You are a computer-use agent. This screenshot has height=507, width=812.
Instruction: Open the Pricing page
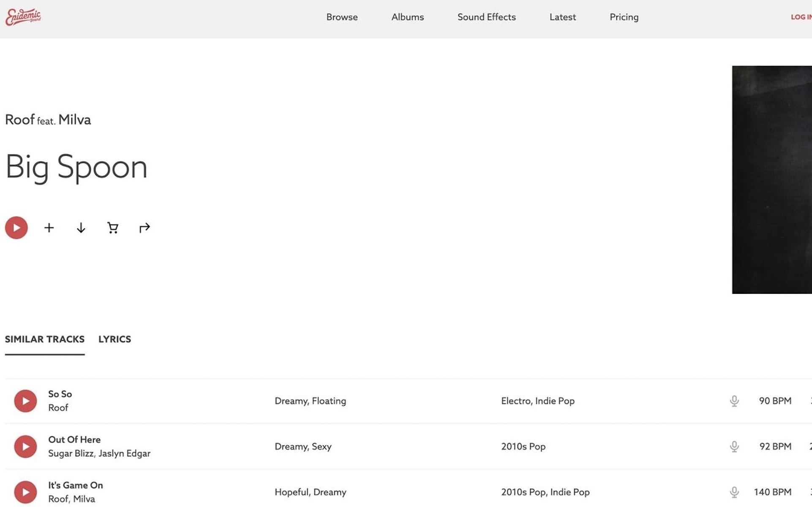624,17
